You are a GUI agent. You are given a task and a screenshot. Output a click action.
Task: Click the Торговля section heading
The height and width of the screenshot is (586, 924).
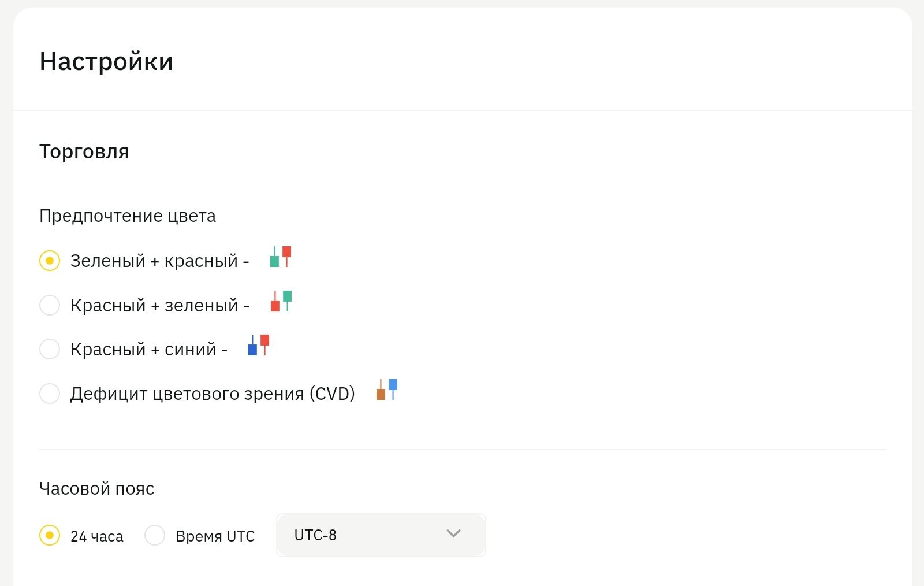tap(84, 151)
